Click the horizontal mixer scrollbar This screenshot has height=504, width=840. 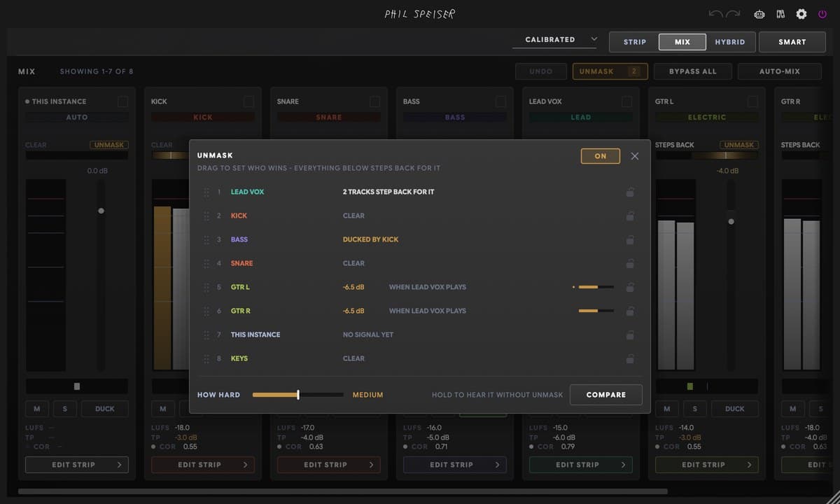click(x=343, y=491)
